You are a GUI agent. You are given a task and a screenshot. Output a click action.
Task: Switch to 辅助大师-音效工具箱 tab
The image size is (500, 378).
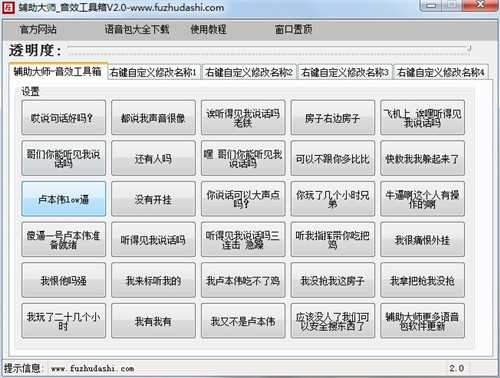(57, 71)
